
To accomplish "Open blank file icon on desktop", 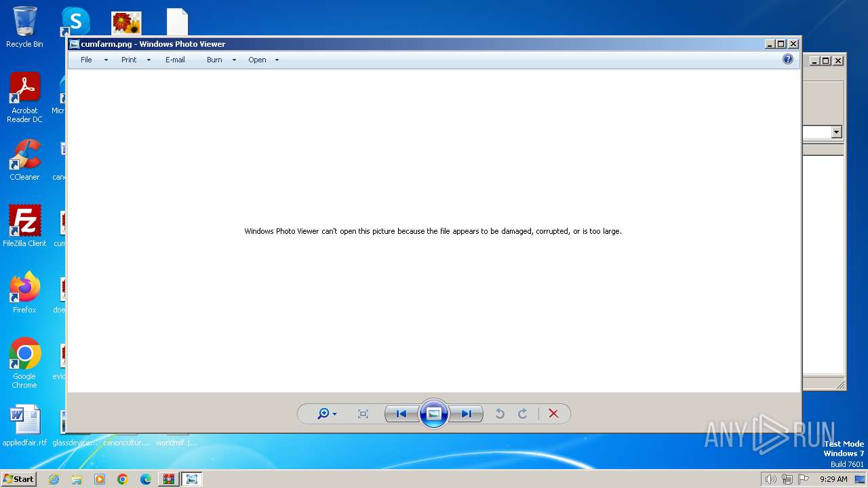I will [177, 22].
